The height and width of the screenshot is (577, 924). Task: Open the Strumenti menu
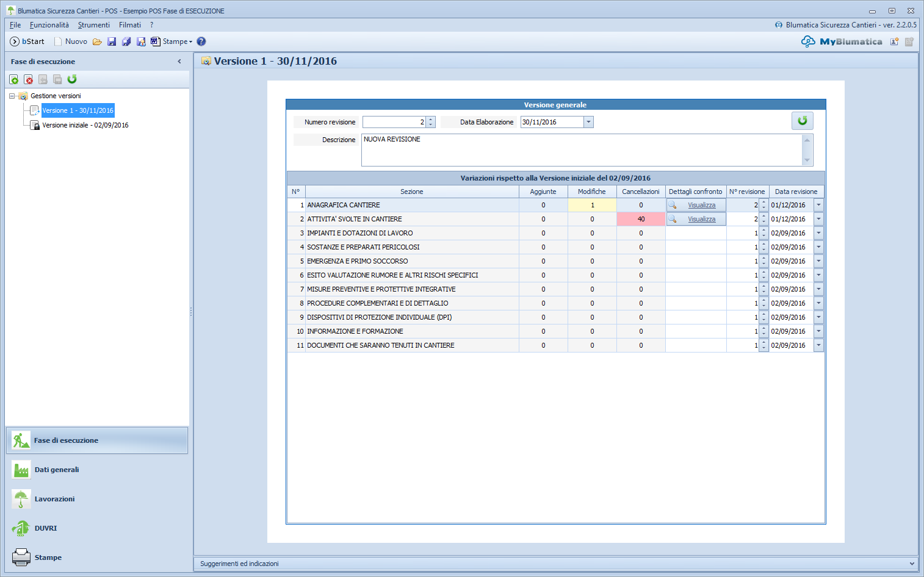click(x=93, y=25)
